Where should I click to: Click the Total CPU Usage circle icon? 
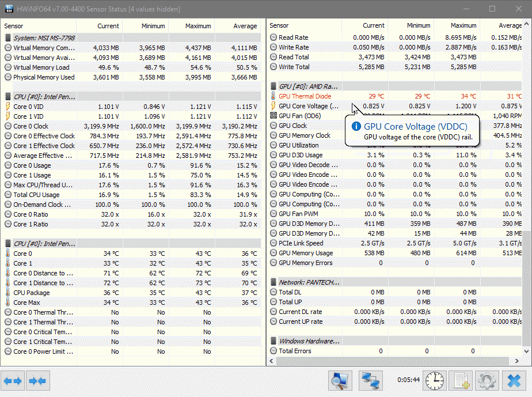8,195
